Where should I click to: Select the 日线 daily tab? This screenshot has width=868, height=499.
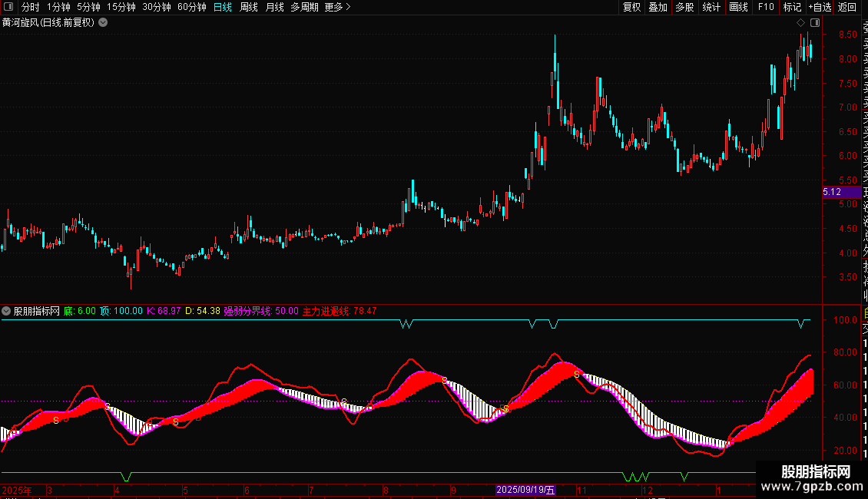(223, 7)
